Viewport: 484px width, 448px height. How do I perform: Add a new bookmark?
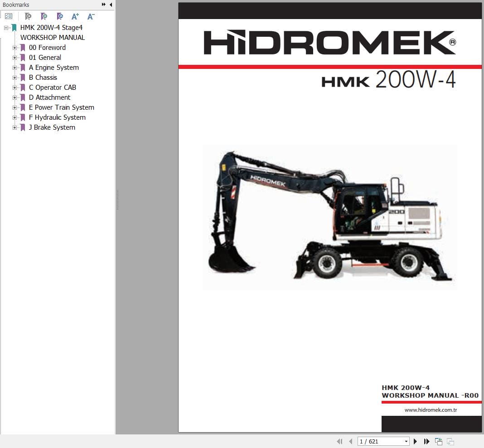click(44, 16)
